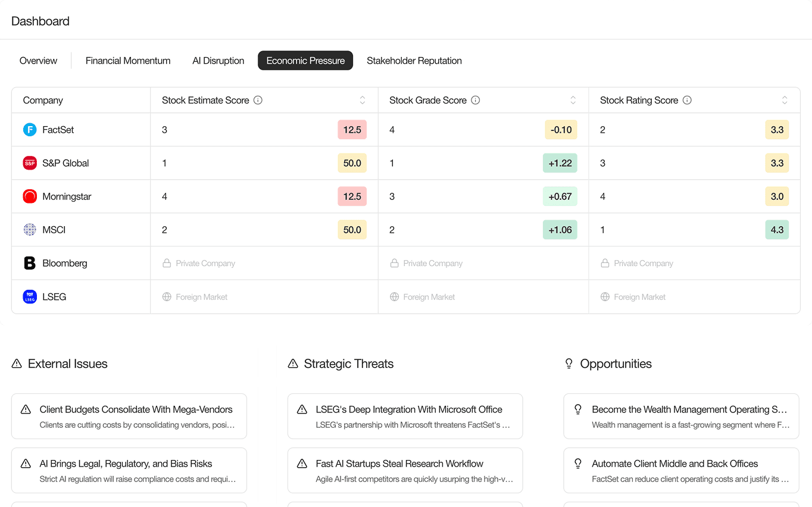This screenshot has height=507, width=812.
Task: Switch to the Financial Momentum tab
Action: click(x=128, y=61)
